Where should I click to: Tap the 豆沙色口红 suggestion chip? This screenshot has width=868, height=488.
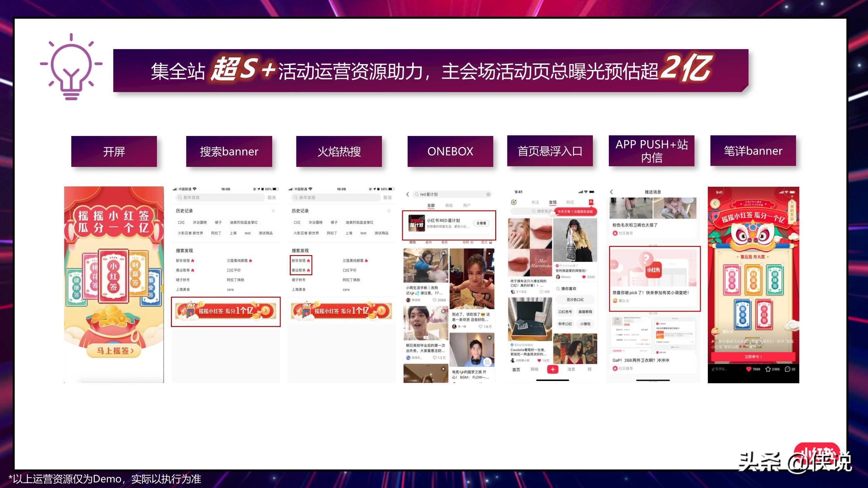(575, 300)
